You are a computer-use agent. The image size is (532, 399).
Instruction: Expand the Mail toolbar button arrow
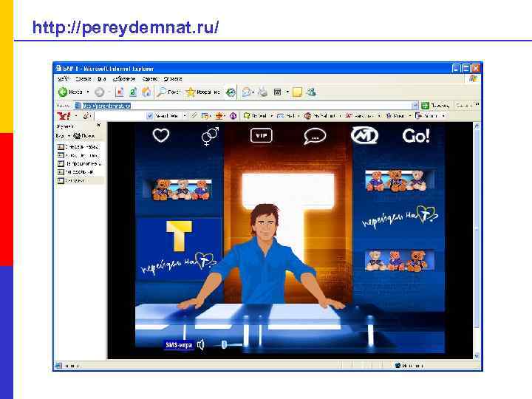(253, 92)
